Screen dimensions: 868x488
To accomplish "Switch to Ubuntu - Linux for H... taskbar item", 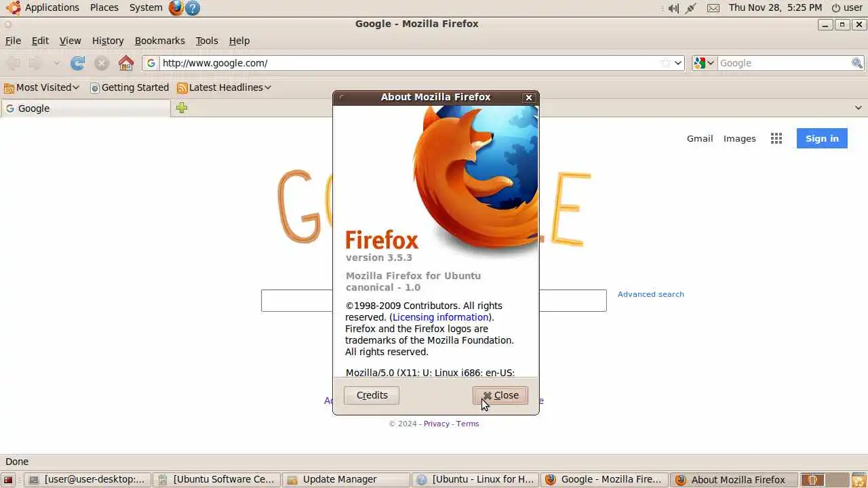I will pyautogui.click(x=475, y=480).
